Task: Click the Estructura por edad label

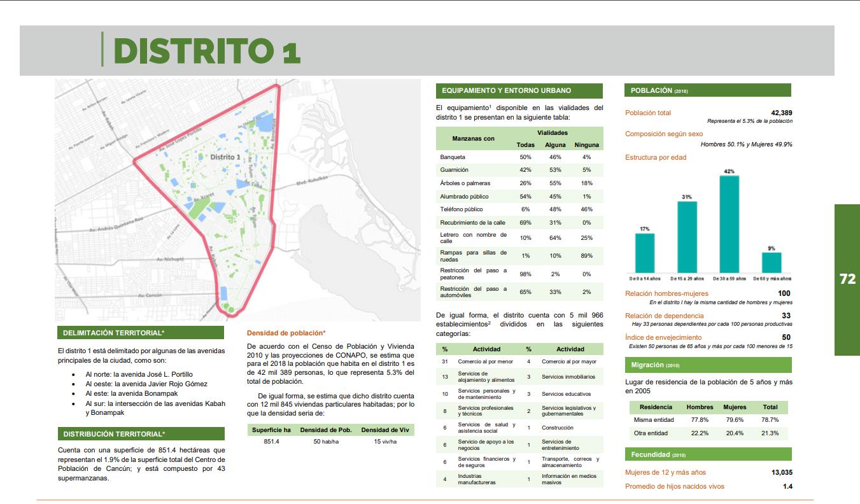Action: click(x=656, y=157)
